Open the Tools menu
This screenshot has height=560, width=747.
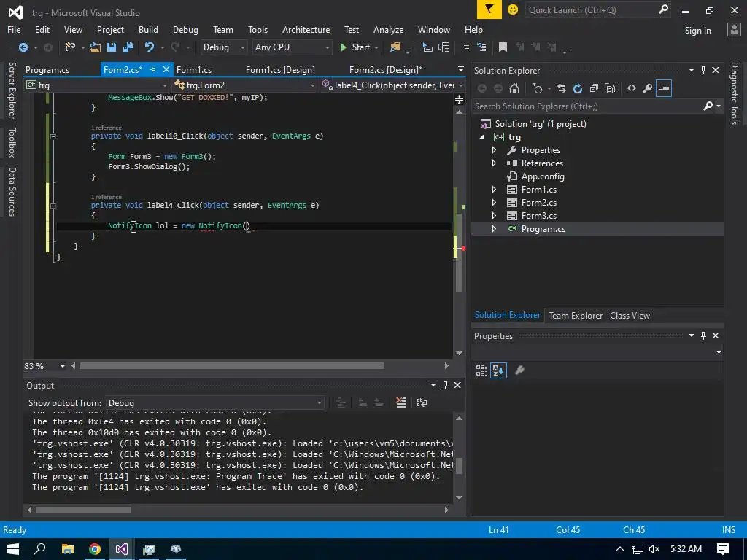[x=258, y=29]
